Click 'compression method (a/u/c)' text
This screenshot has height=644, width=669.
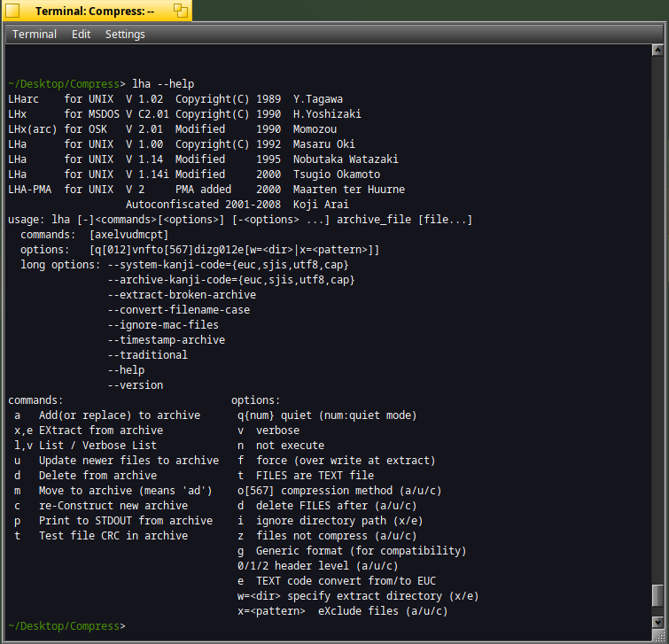[361, 491]
